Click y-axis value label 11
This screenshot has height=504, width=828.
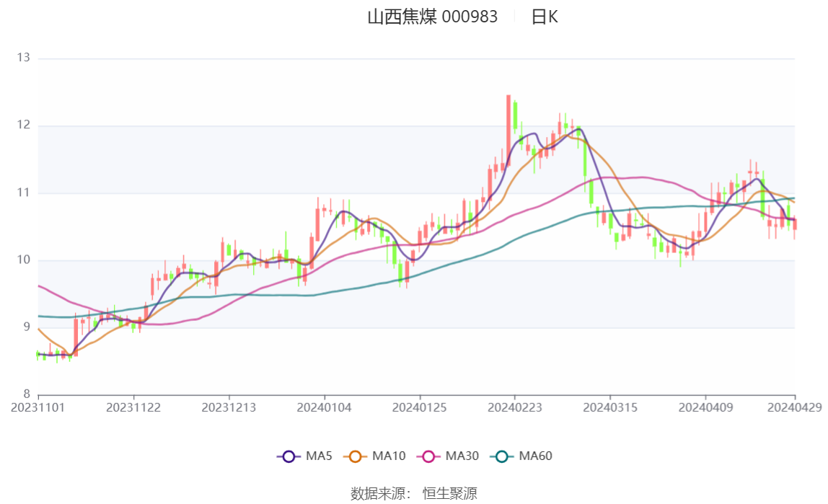pyautogui.click(x=23, y=193)
